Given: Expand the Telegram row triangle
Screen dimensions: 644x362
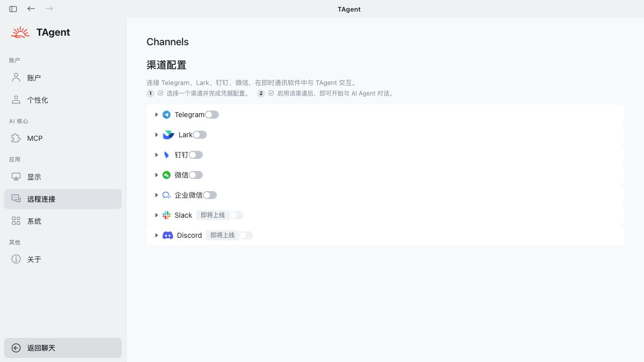Looking at the screenshot, I should [x=156, y=115].
